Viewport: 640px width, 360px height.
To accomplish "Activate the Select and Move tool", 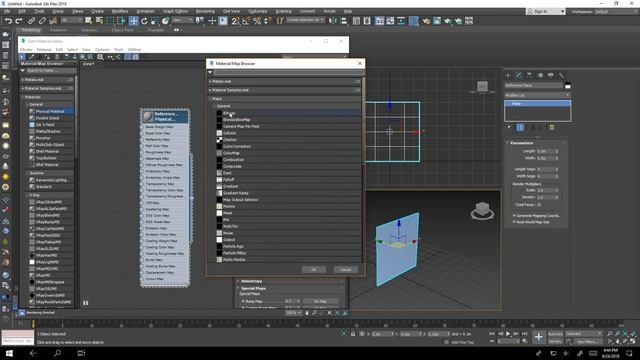I will pyautogui.click(x=133, y=21).
